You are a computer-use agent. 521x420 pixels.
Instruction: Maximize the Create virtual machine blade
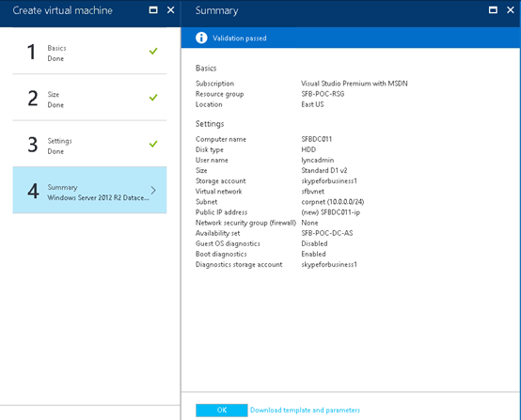(x=153, y=10)
